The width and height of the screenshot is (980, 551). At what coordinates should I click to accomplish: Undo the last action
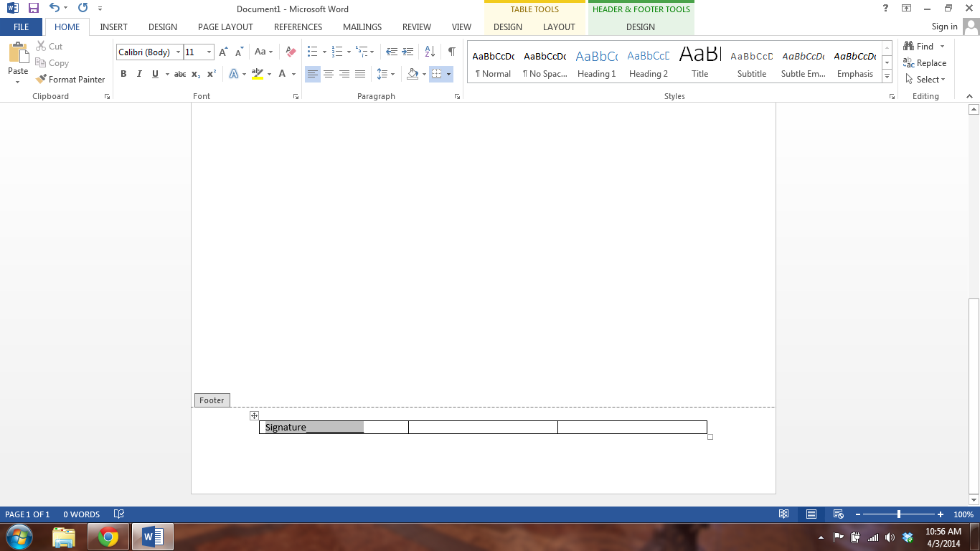(55, 9)
